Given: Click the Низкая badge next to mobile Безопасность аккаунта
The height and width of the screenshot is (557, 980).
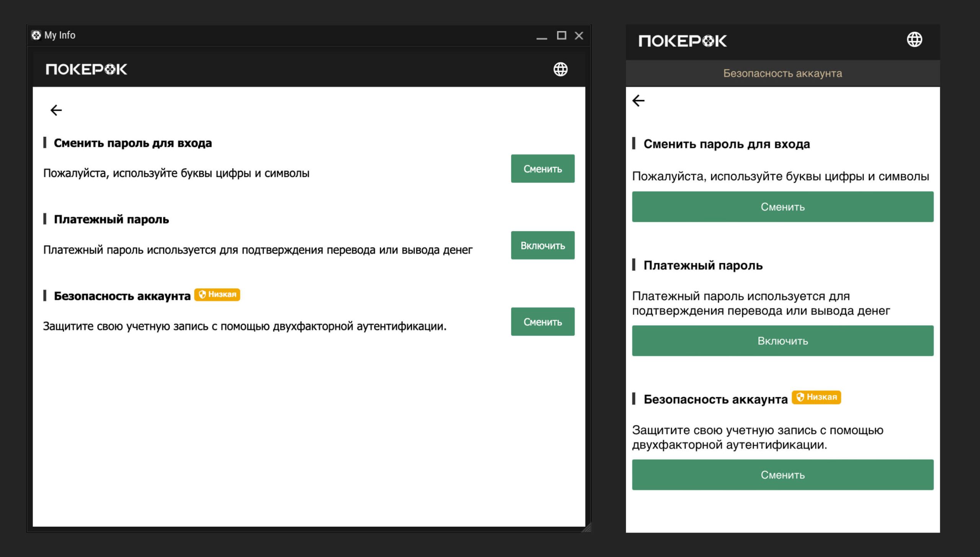Looking at the screenshot, I should (817, 397).
